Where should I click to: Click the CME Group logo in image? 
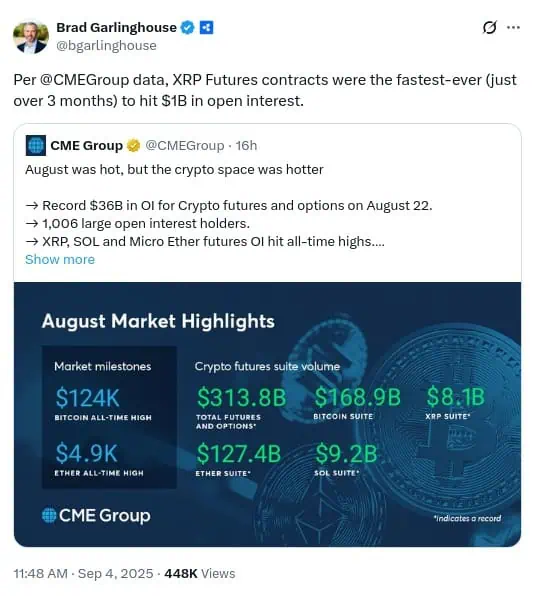[96, 516]
